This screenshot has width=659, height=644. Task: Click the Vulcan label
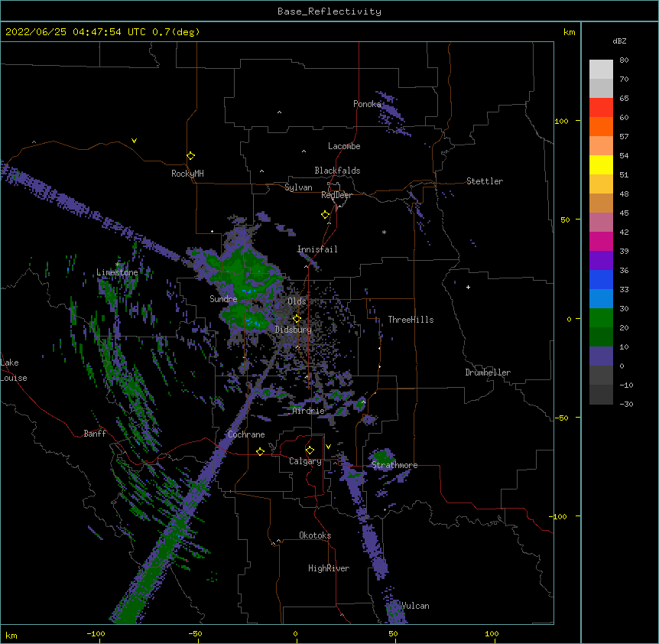click(415, 606)
